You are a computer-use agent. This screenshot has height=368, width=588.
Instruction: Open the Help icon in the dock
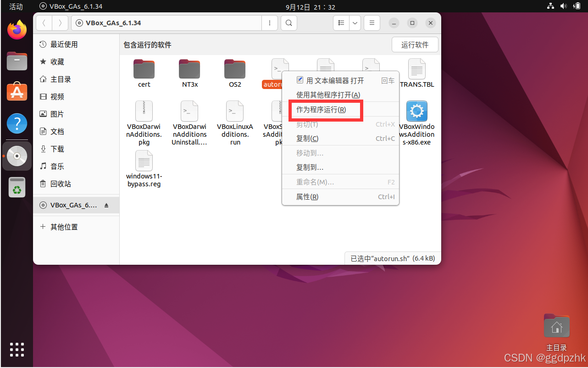(17, 123)
